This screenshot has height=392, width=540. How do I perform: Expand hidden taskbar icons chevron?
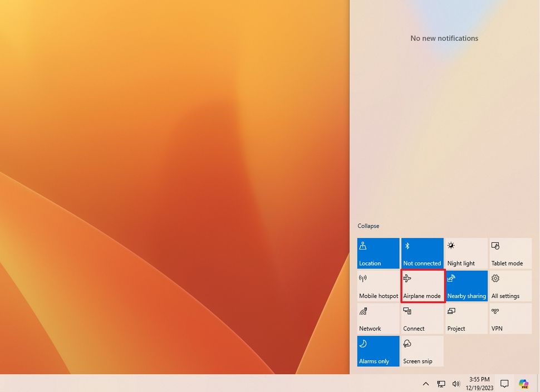point(425,384)
